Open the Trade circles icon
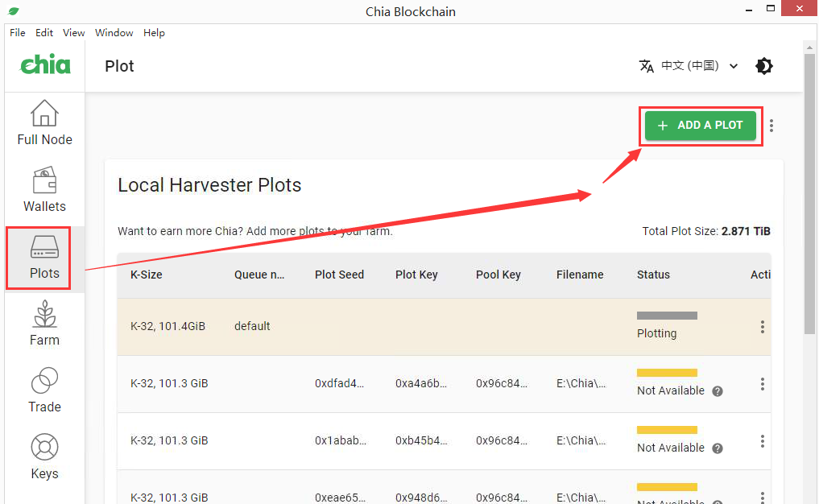This screenshot has width=819, height=504. [x=44, y=382]
